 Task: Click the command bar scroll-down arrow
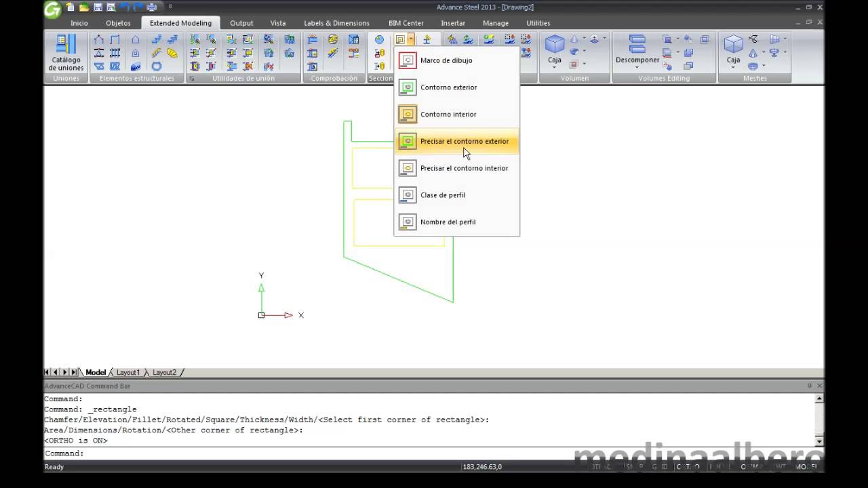click(x=819, y=441)
